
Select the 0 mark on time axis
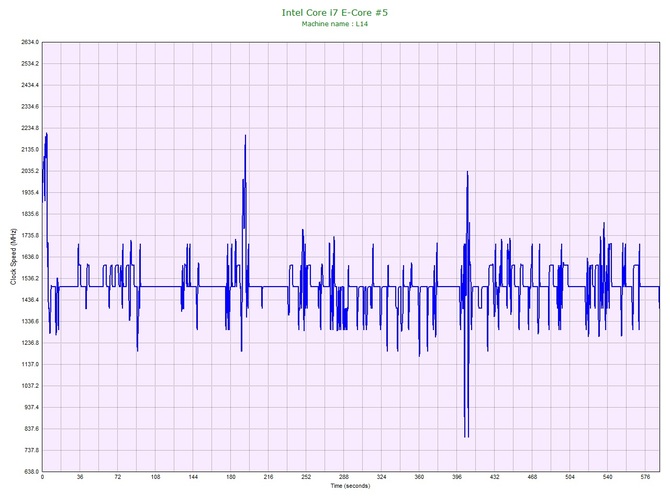[42, 478]
